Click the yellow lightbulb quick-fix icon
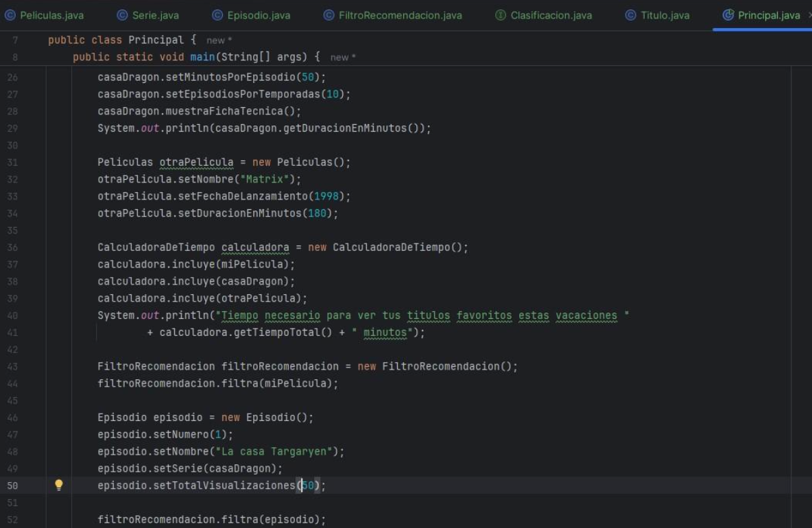Image resolution: width=812 pixels, height=528 pixels. click(59, 485)
